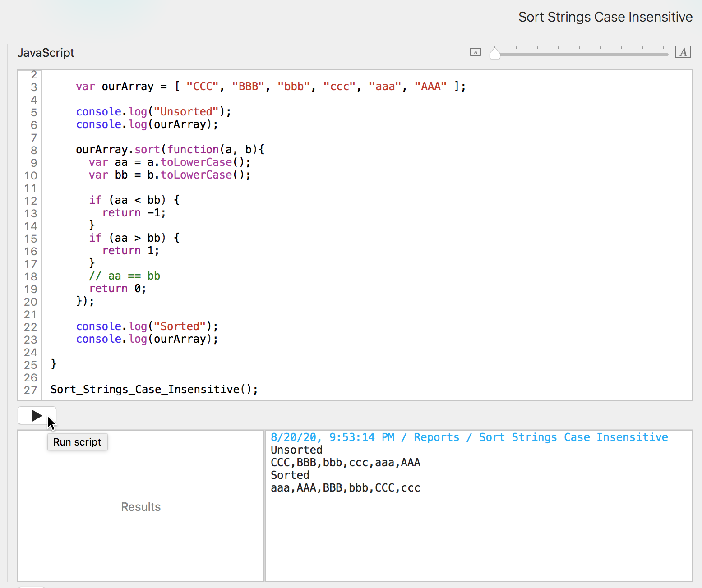Image resolution: width=702 pixels, height=588 pixels.
Task: Click the Sort_Strings_Case_Insensitive(); call line
Action: [154, 390]
